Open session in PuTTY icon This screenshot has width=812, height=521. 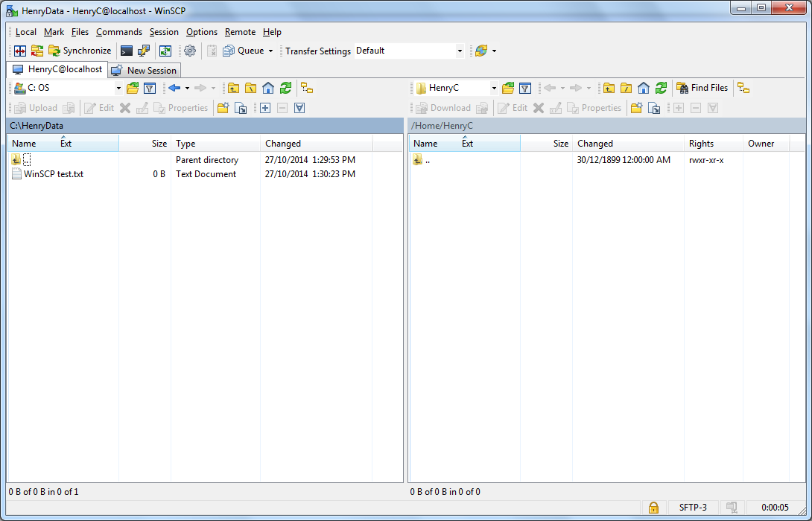click(x=144, y=51)
